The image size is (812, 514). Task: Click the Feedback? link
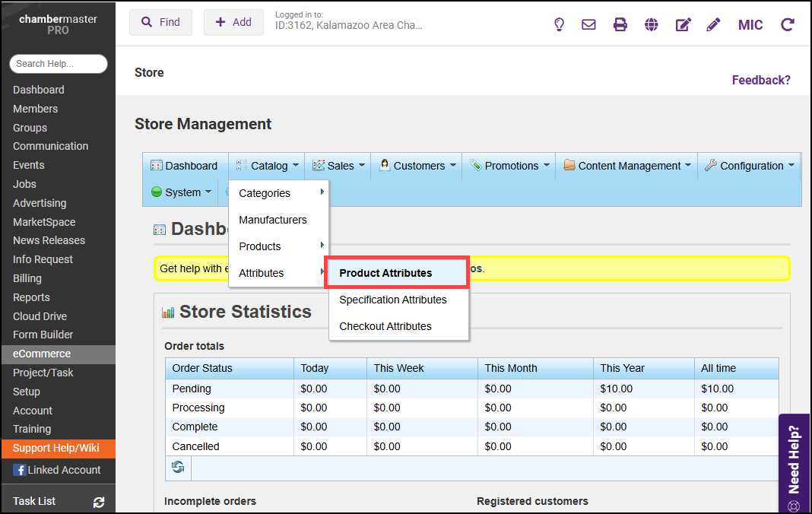[761, 80]
